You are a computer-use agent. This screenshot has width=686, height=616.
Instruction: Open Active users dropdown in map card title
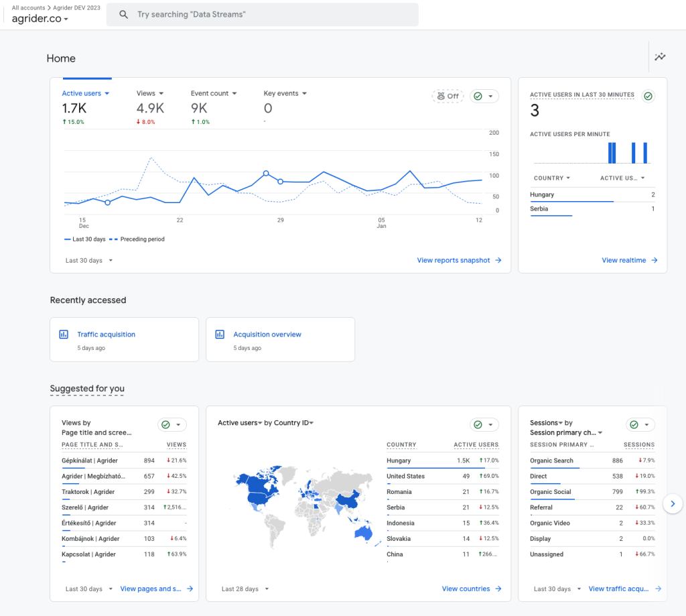[x=240, y=423]
